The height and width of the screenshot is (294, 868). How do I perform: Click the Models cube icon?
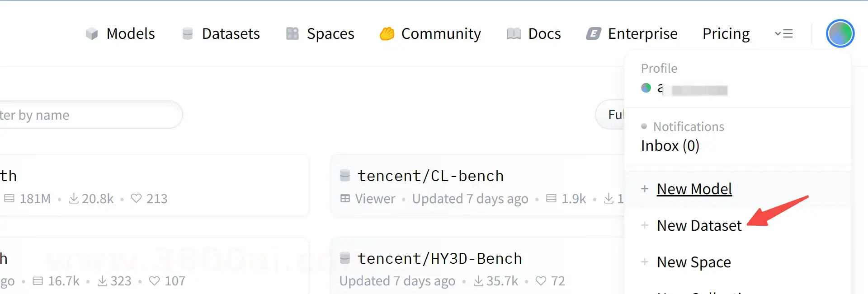pyautogui.click(x=92, y=34)
